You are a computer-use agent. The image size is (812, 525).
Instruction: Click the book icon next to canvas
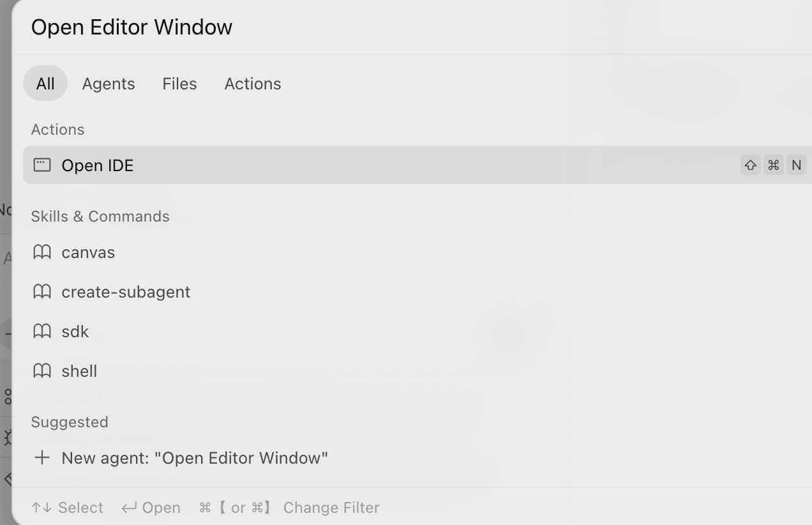coord(42,252)
